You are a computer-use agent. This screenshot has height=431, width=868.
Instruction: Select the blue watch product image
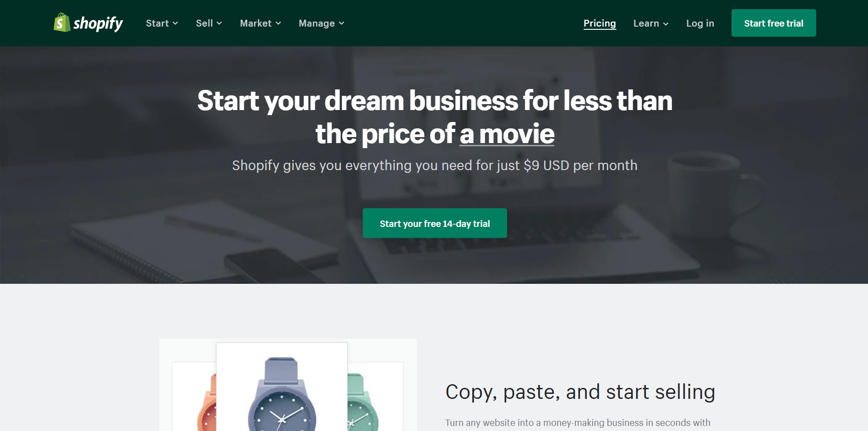point(282,387)
